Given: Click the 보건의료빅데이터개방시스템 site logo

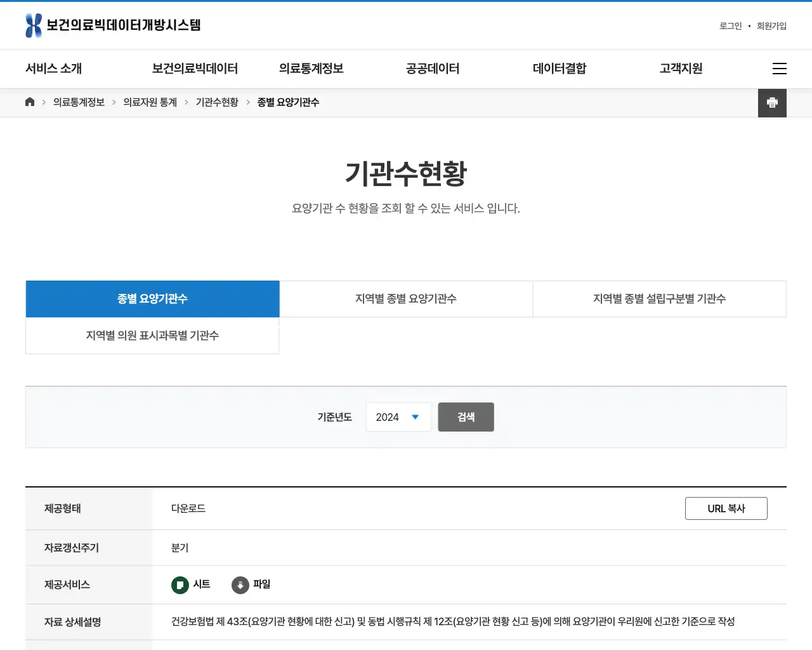Looking at the screenshot, I should point(113,25).
